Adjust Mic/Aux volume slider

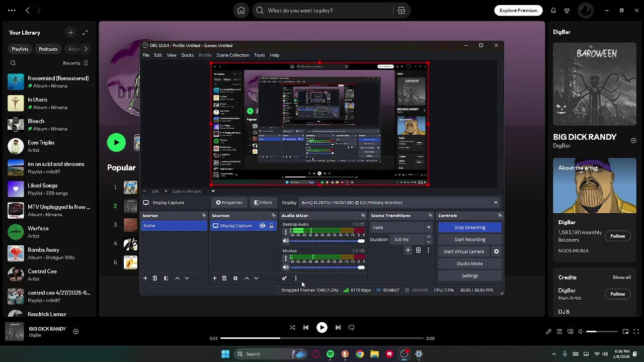click(328, 267)
